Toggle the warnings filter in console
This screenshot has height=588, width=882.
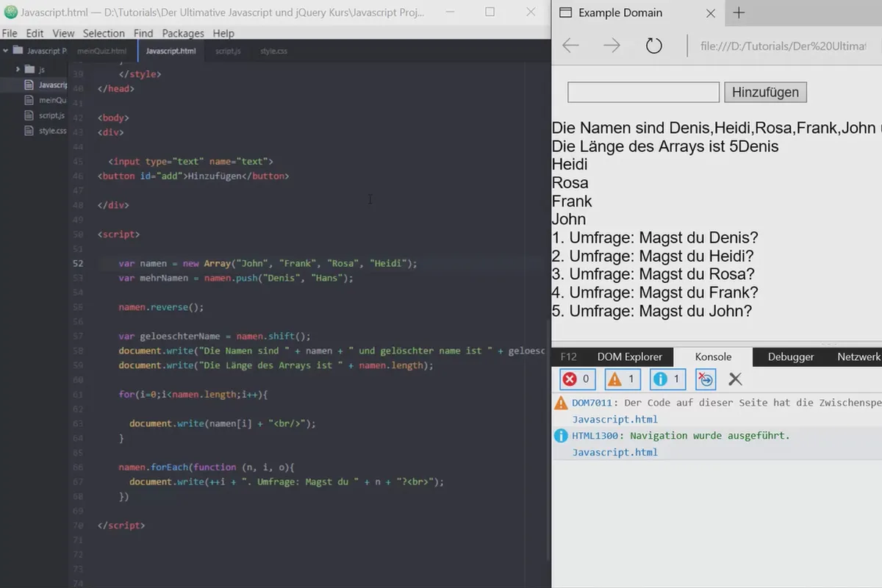pyautogui.click(x=623, y=379)
